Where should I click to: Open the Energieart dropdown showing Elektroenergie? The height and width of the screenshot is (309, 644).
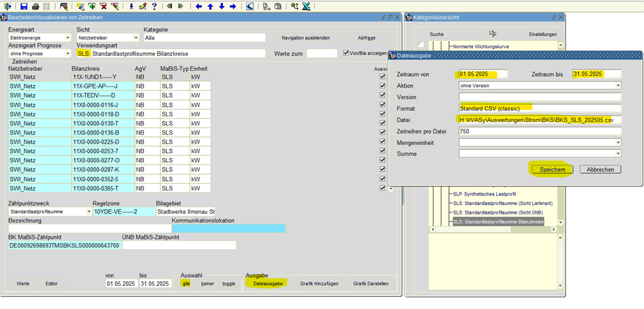[x=67, y=38]
